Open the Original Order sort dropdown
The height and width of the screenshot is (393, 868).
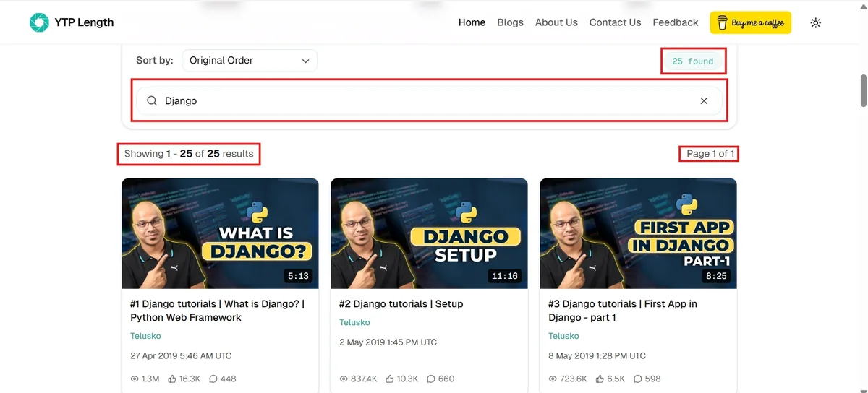click(x=250, y=61)
